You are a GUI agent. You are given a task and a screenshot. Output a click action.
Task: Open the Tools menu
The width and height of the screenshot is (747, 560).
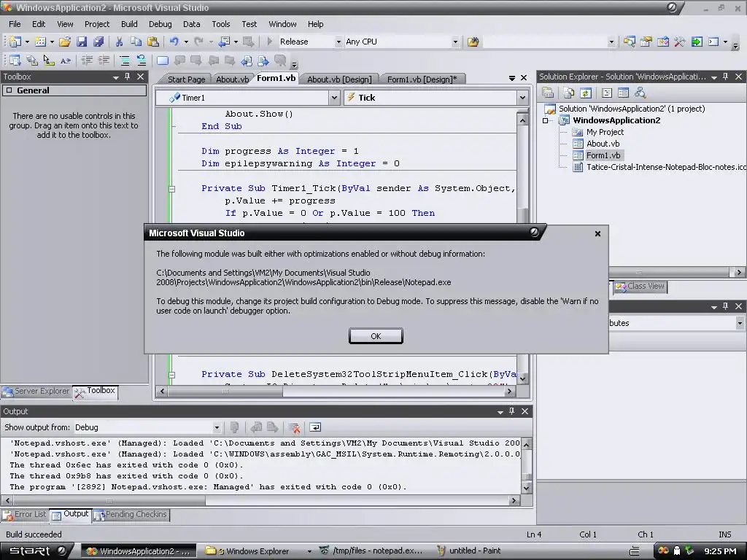[220, 24]
